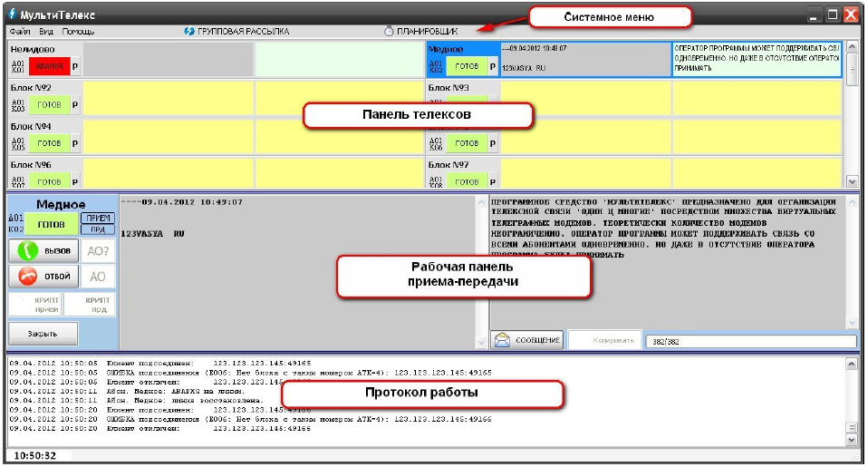Click the large ГОТОВ indicator in Медное work panel

tap(51, 224)
